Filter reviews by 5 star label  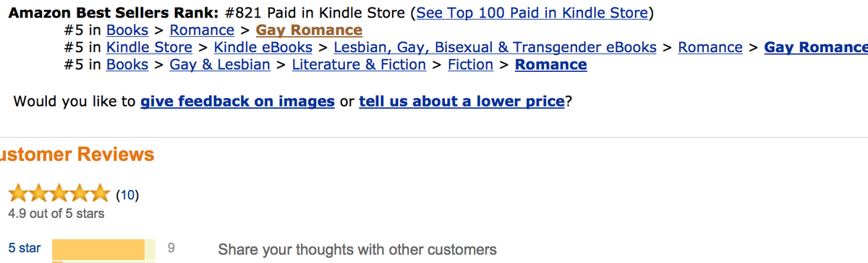pos(25,249)
